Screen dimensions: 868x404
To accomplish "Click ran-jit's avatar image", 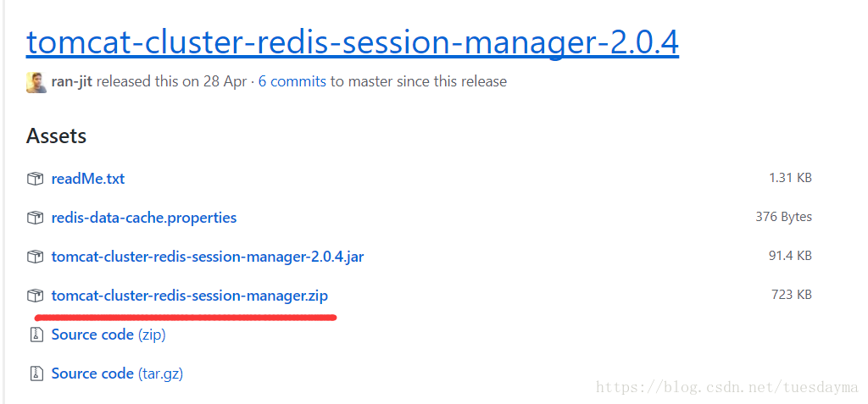I will [36, 82].
